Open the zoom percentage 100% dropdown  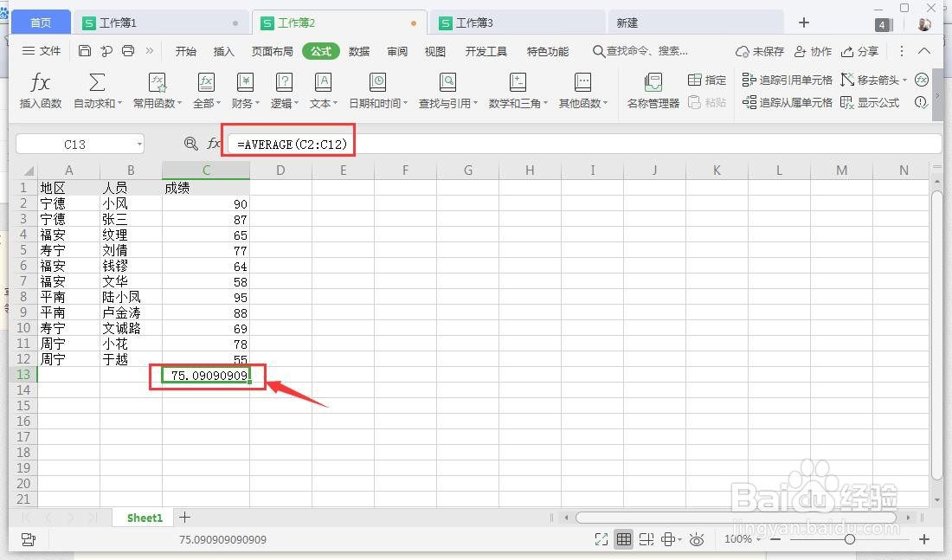743,538
